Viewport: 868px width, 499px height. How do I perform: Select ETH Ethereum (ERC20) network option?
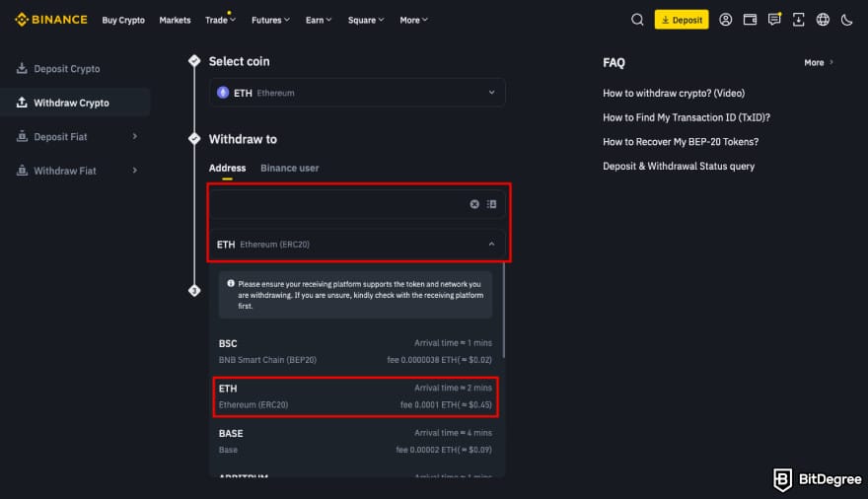355,396
